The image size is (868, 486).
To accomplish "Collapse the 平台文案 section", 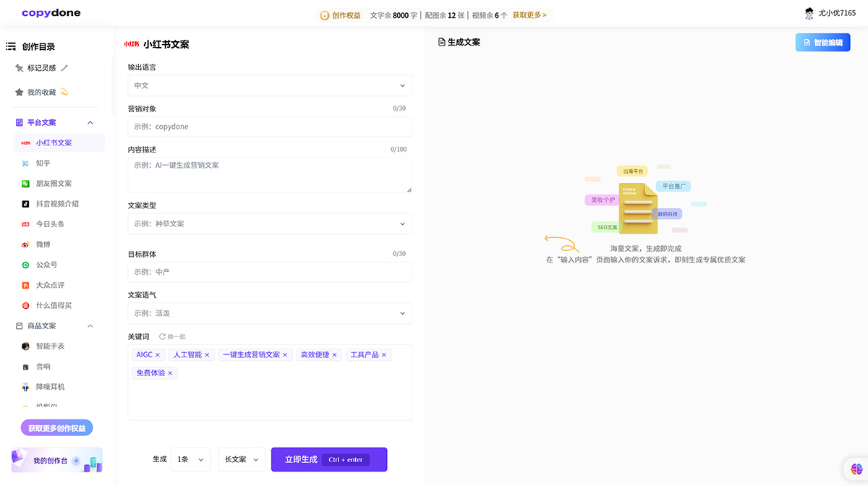I will click(x=90, y=122).
